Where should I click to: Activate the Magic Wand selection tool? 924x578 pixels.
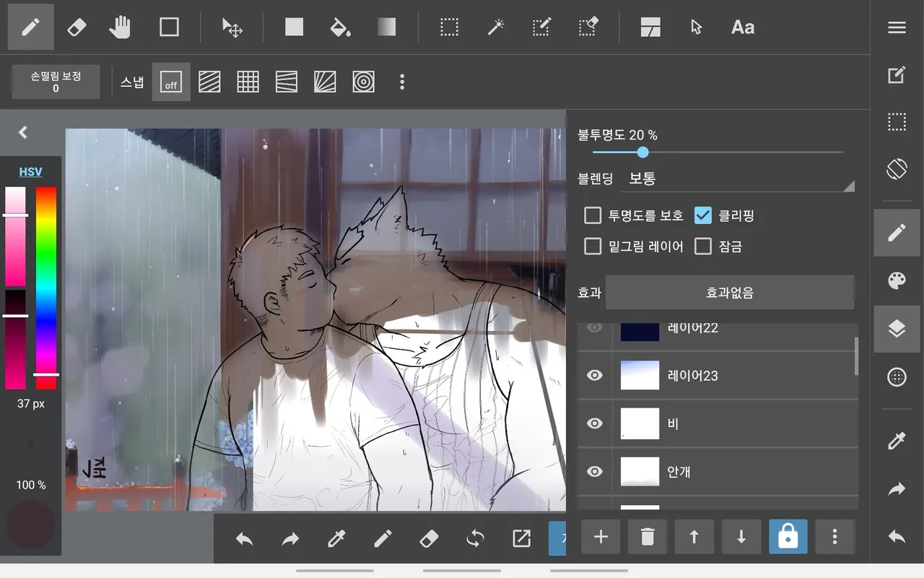point(495,27)
